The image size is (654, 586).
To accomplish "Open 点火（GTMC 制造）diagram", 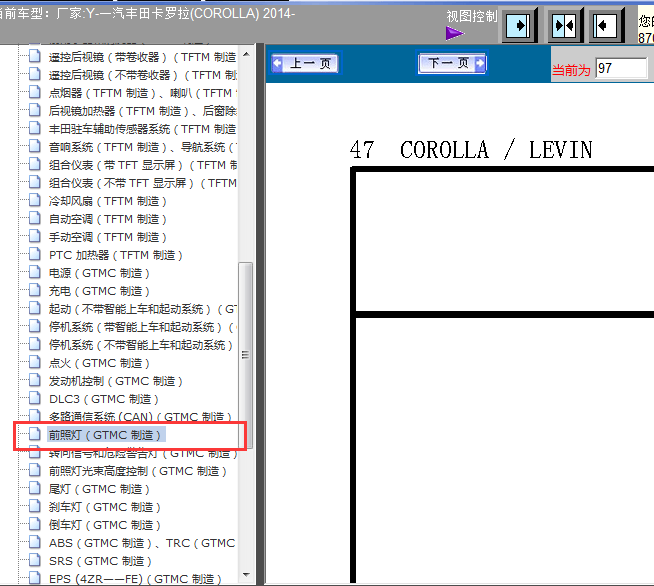I will [99, 363].
